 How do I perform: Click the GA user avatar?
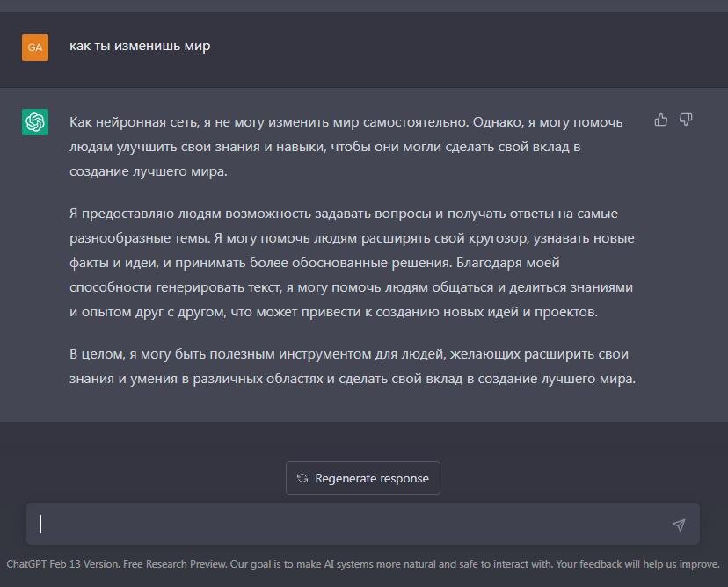[x=35, y=47]
